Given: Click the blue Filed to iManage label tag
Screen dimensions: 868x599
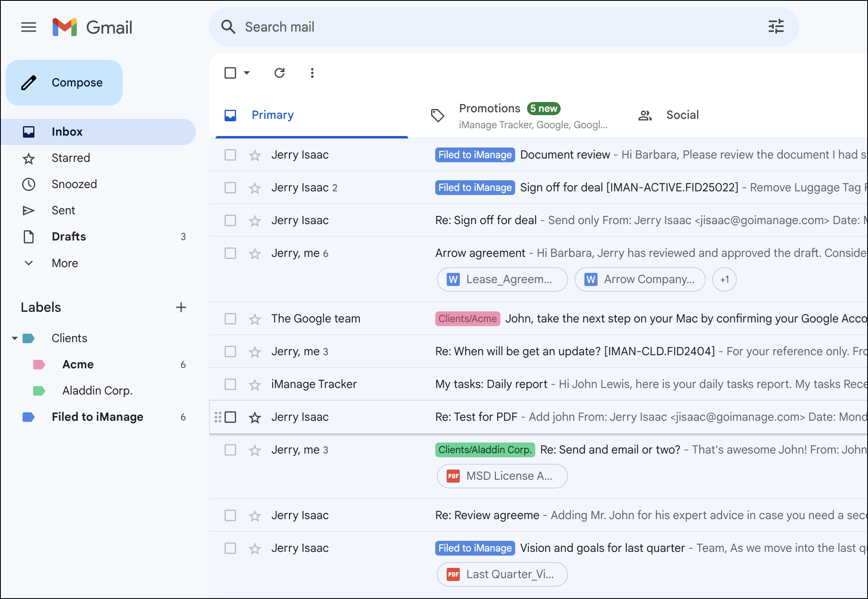Looking at the screenshot, I should pos(28,417).
